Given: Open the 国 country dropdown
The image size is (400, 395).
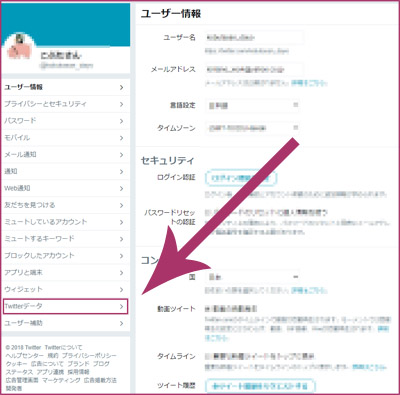Looking at the screenshot, I should coord(252,277).
